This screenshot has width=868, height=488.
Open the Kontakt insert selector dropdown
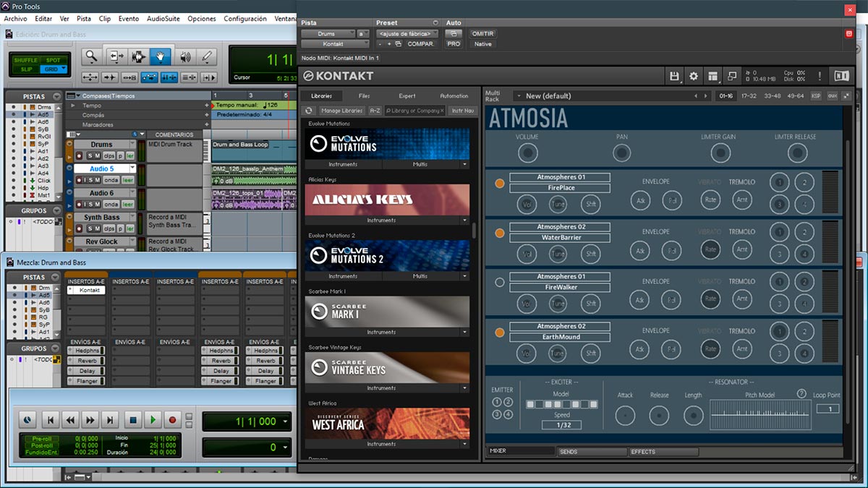(x=334, y=44)
